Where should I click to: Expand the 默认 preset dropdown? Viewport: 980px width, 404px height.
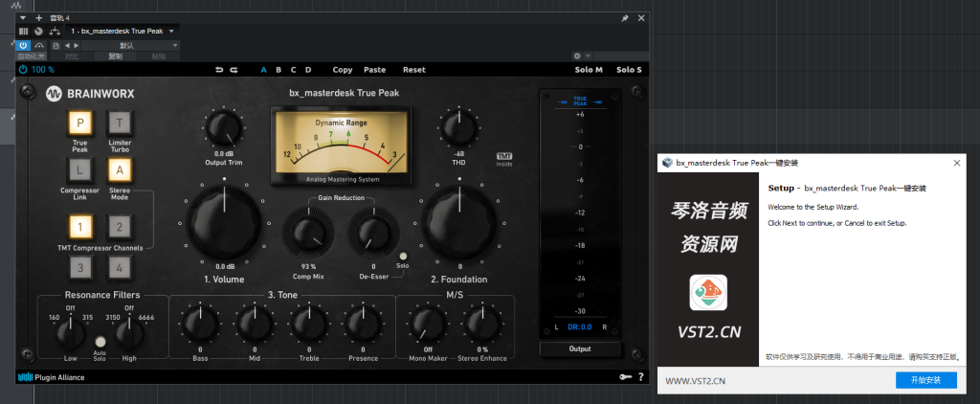pyautogui.click(x=173, y=45)
